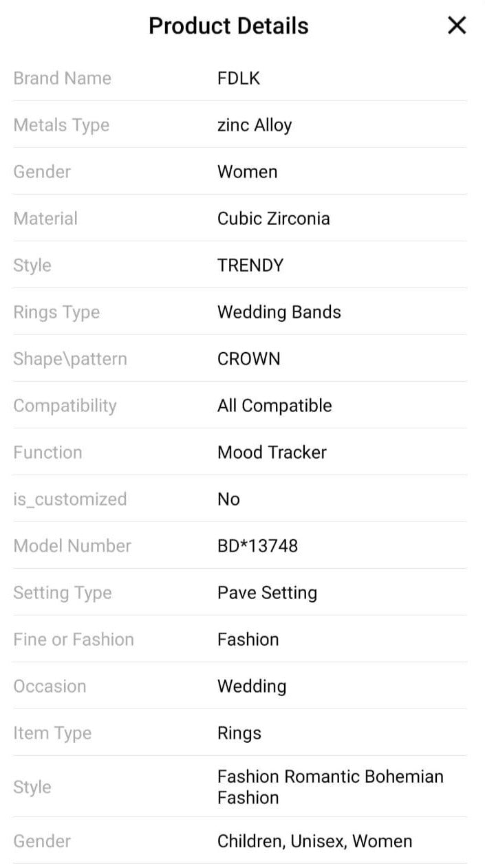
Task: Tap the Wedding Bands rings type
Action: (x=279, y=312)
